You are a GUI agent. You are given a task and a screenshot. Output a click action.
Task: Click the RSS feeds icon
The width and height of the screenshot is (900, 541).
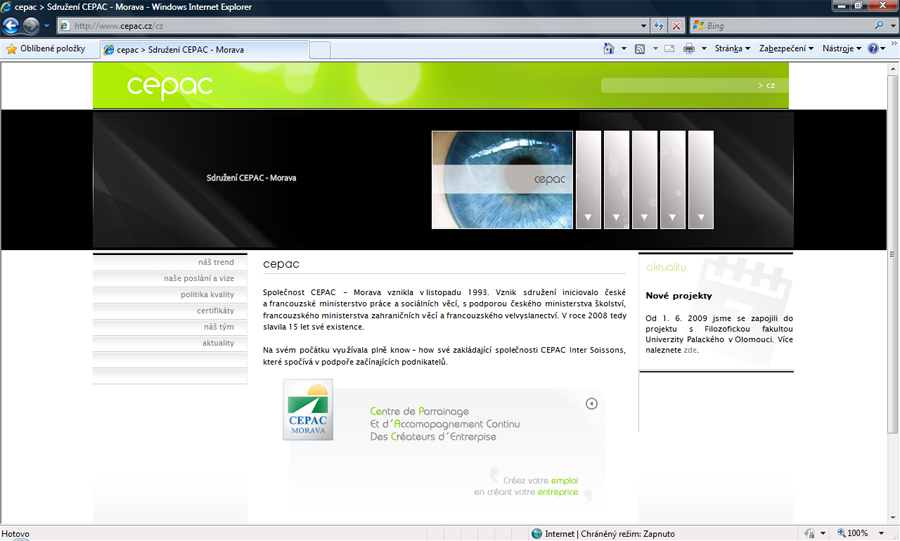click(640, 48)
